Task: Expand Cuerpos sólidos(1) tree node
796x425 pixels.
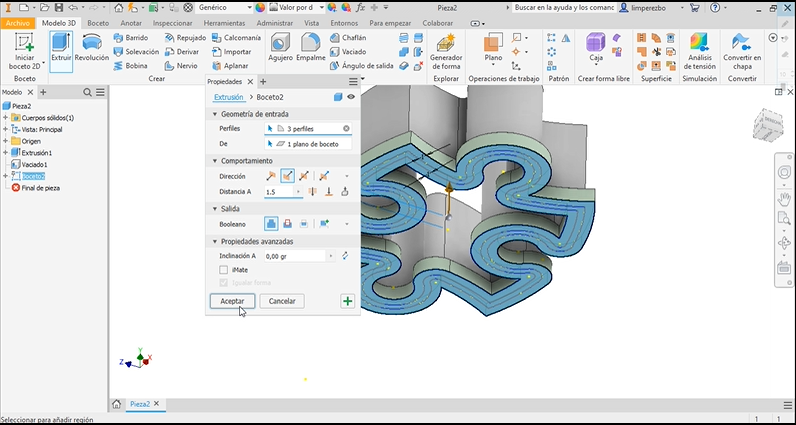Action: click(x=6, y=118)
